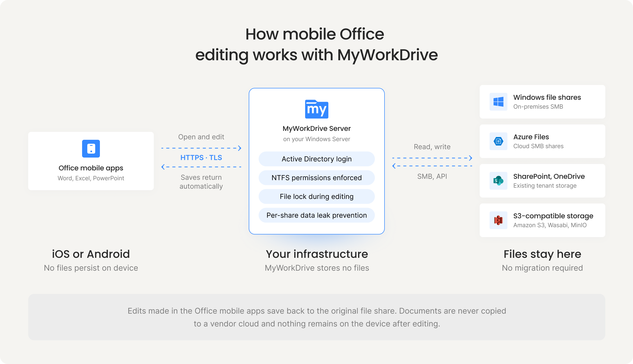Open the 'Windows file shares' card
Screen dimensions: 633x364
[543, 102]
